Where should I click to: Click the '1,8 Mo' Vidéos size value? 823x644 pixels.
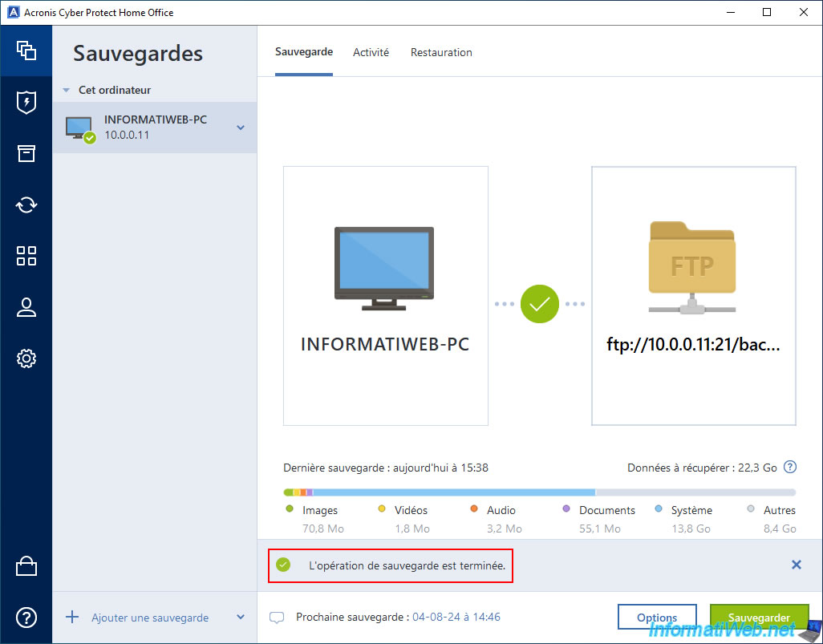click(x=412, y=529)
